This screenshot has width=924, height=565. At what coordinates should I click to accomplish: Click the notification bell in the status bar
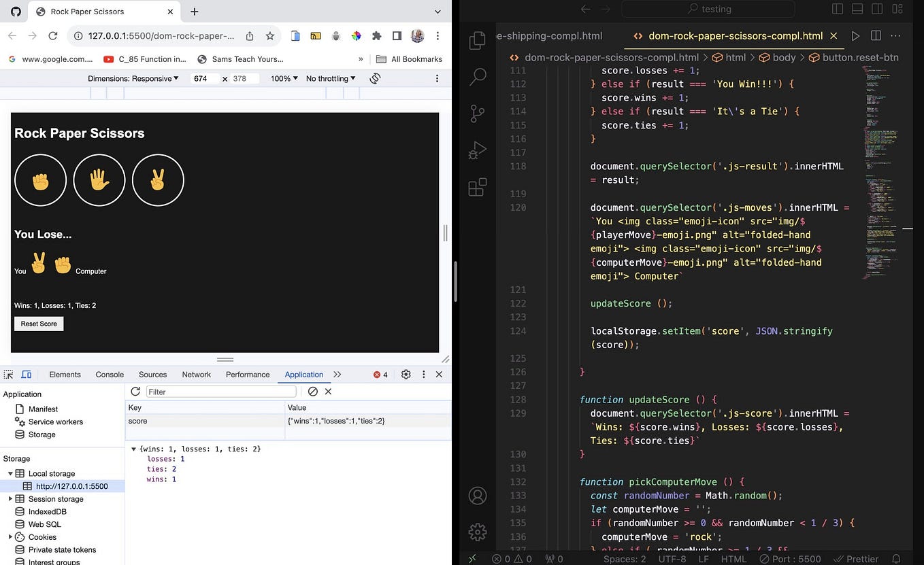[897, 559]
